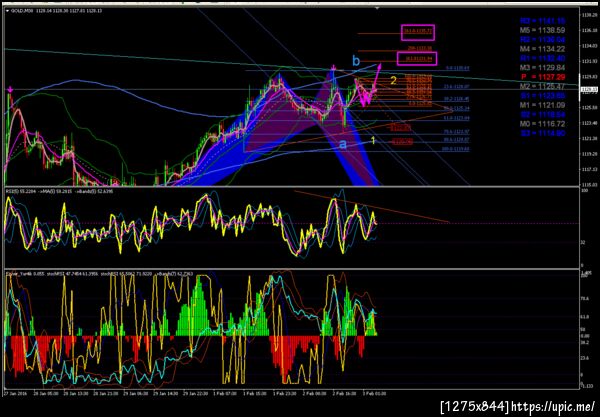600x417 pixels.
Task: Click the lower magenta-boxed Fibonacci level label
Action: coord(417,59)
